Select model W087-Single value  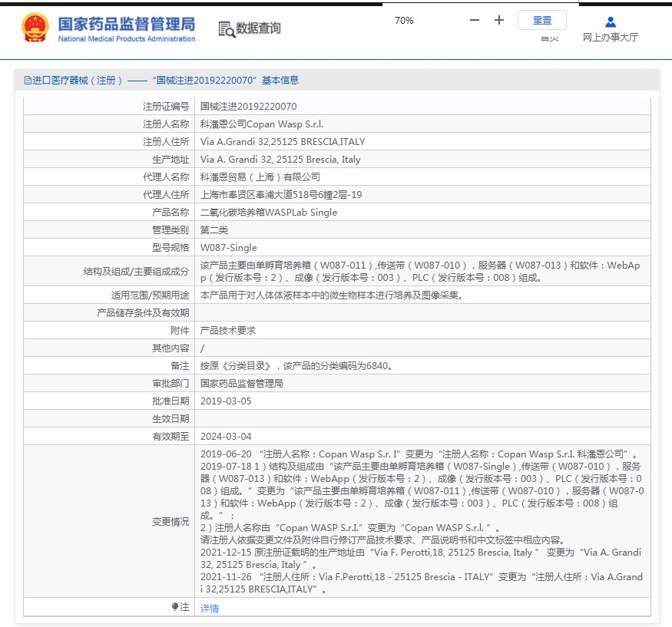[x=422, y=248]
